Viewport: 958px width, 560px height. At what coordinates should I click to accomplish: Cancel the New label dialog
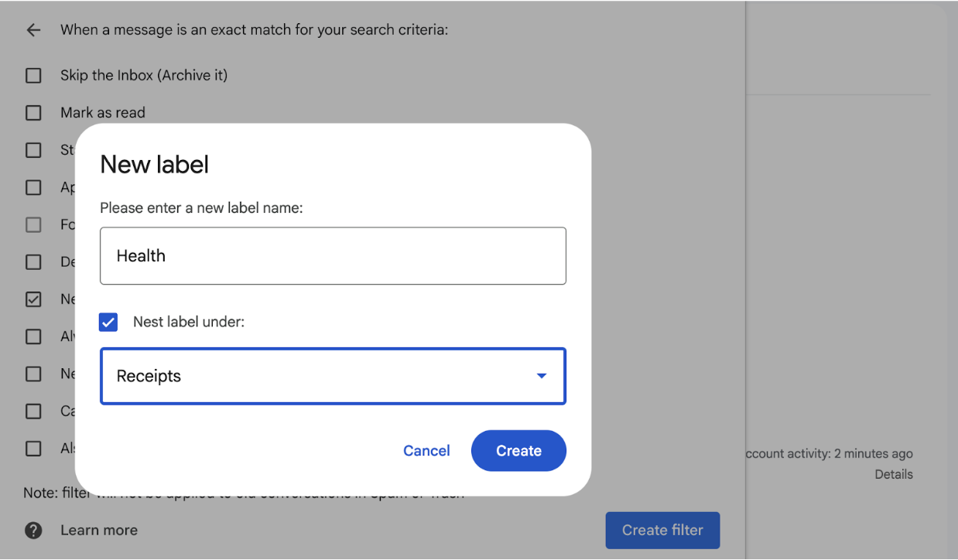coord(426,451)
